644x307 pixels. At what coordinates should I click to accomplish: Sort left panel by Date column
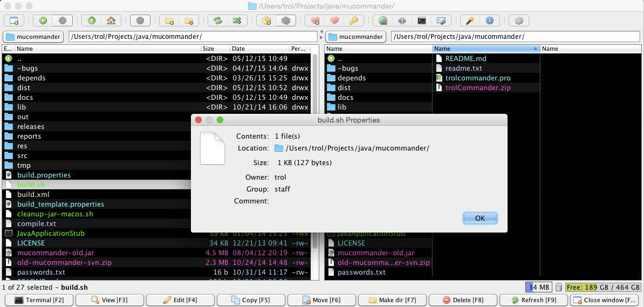259,49
